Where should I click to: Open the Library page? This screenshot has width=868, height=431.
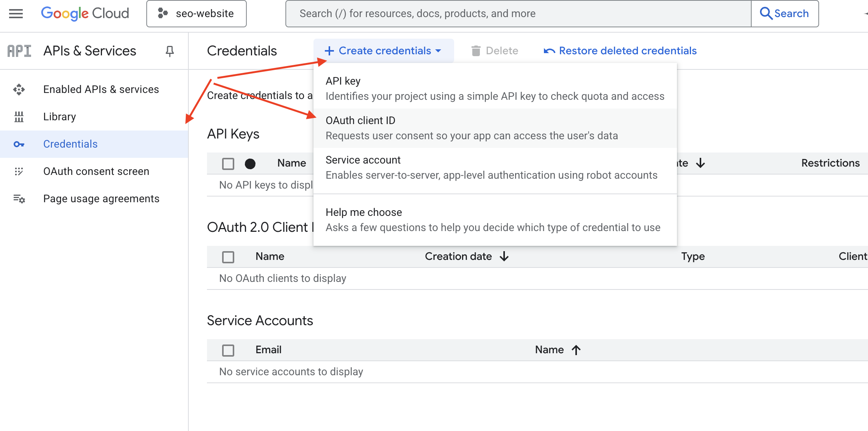(x=94, y=117)
